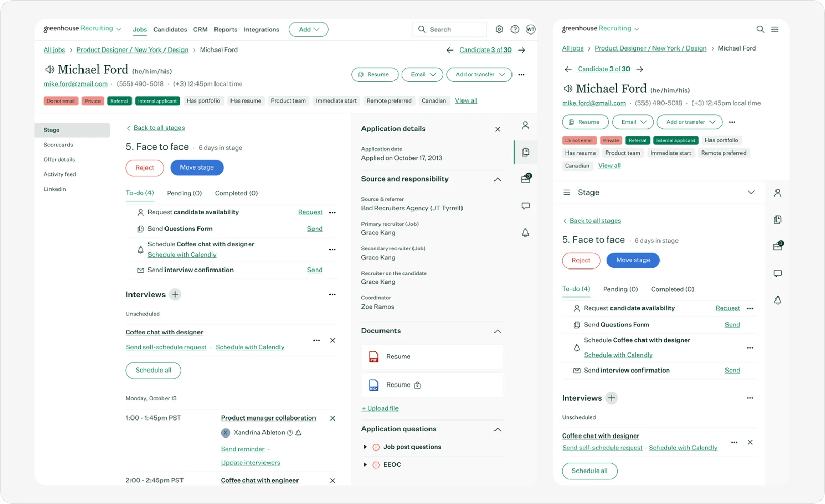Set reminder bell next to Xandrina Ableton
825x504 pixels.
[x=299, y=433]
